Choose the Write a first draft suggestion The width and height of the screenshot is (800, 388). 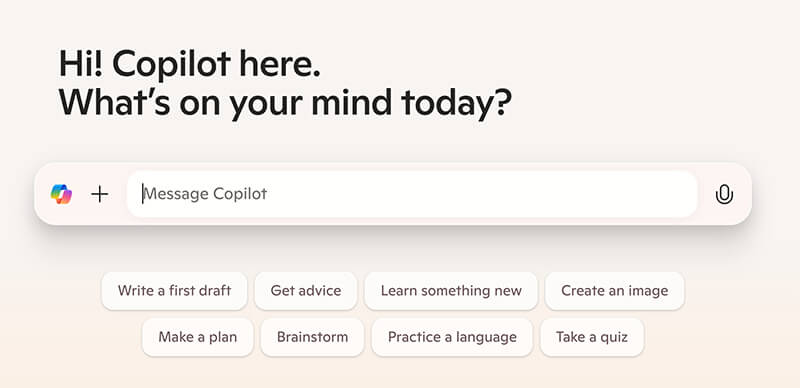point(174,291)
